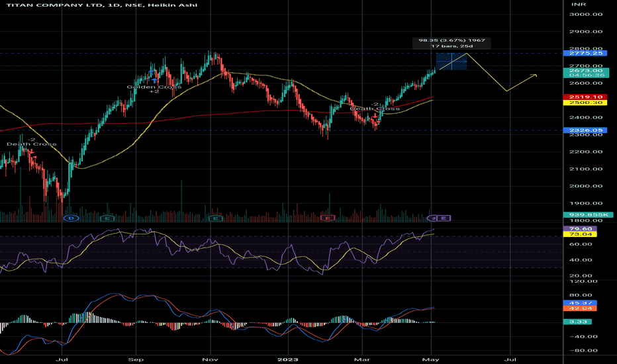This screenshot has width=617, height=364.
Task: Select the red 2519.10 moving average label
Action: (x=585, y=97)
